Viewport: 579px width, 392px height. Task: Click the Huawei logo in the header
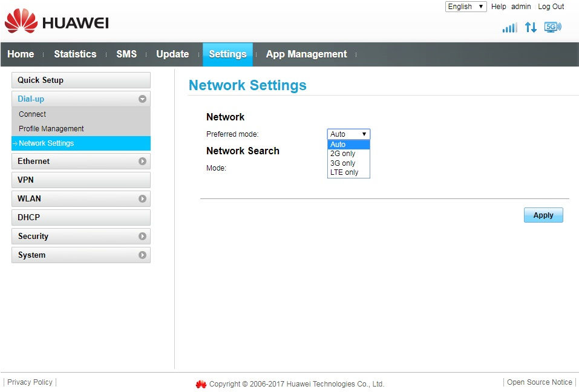coord(57,22)
